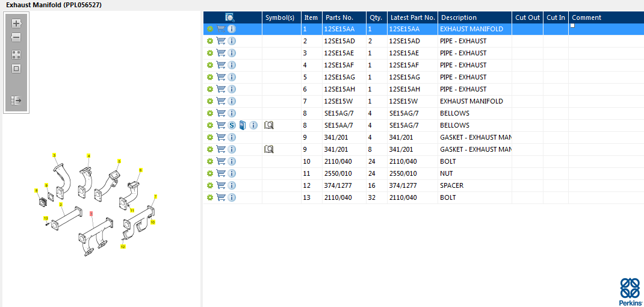Click the Perkins logo

630,291
